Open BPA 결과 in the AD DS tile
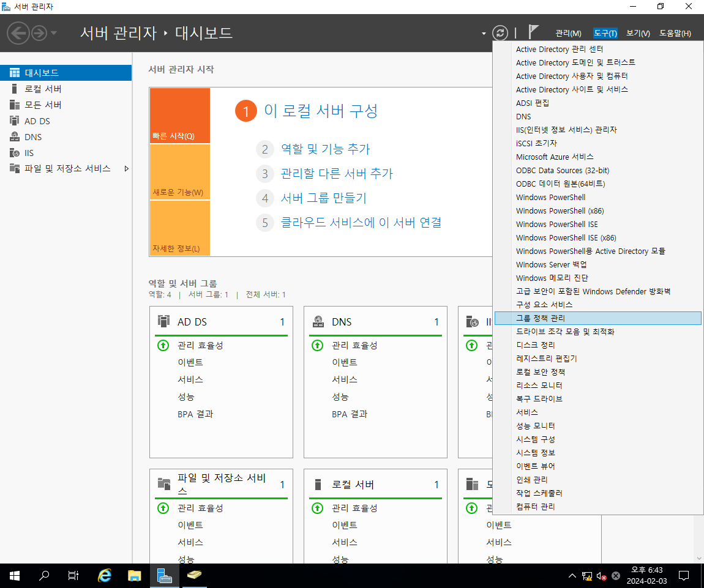704x588 pixels. [x=195, y=414]
